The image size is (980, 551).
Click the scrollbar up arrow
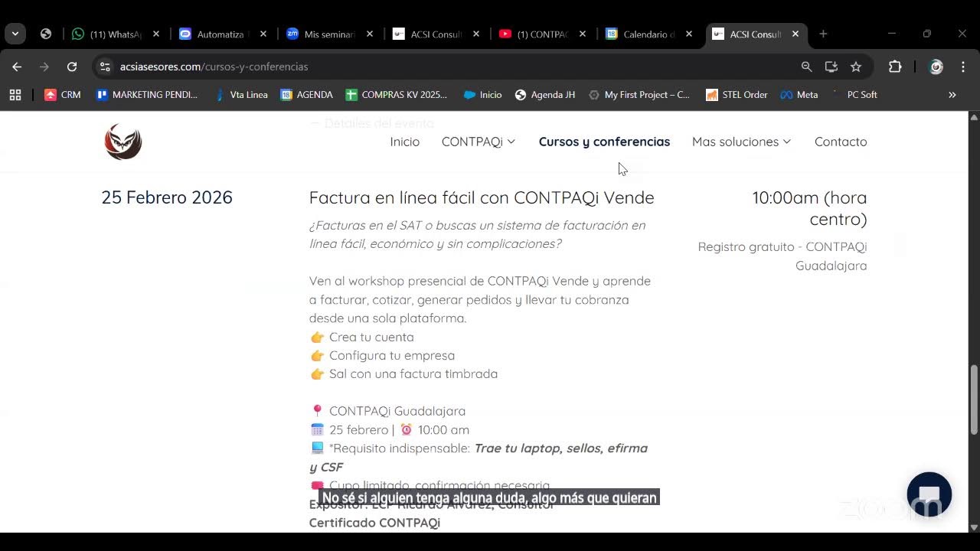[974, 117]
